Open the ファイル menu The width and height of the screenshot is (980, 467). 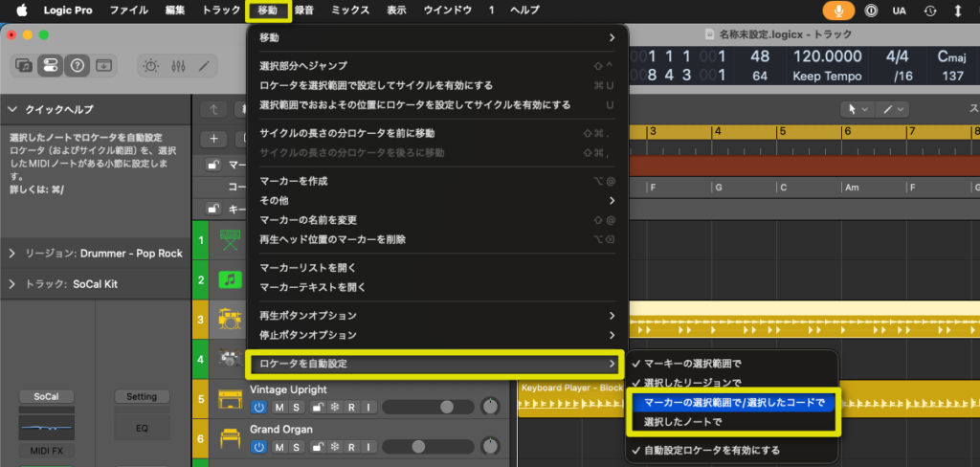[x=129, y=10]
